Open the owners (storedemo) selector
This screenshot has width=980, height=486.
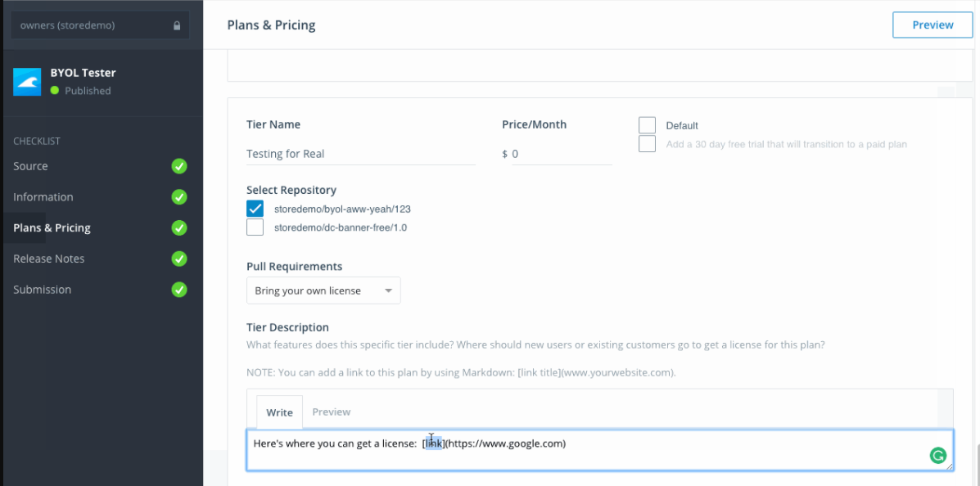pyautogui.click(x=99, y=25)
